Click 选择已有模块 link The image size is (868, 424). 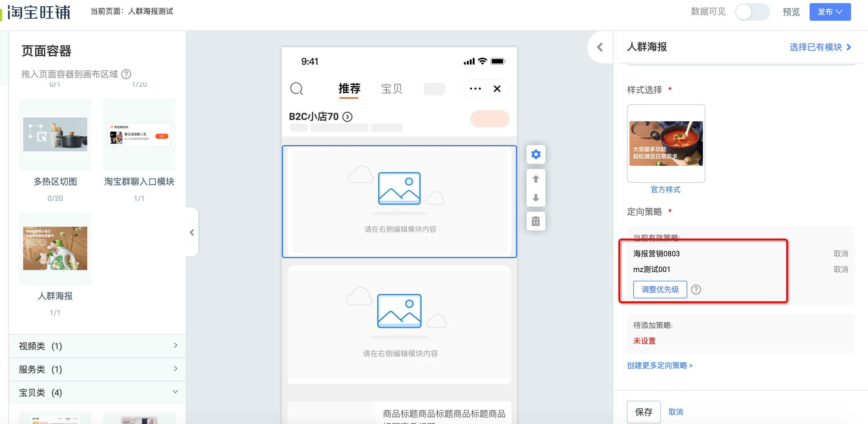point(820,47)
